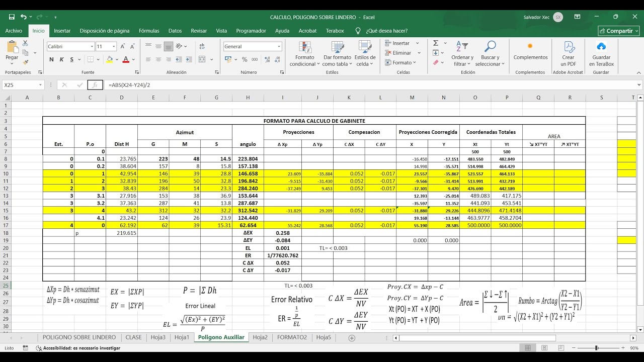Toggle italic formatting (K)
The height and width of the screenshot is (362, 644).
pyautogui.click(x=62, y=59)
